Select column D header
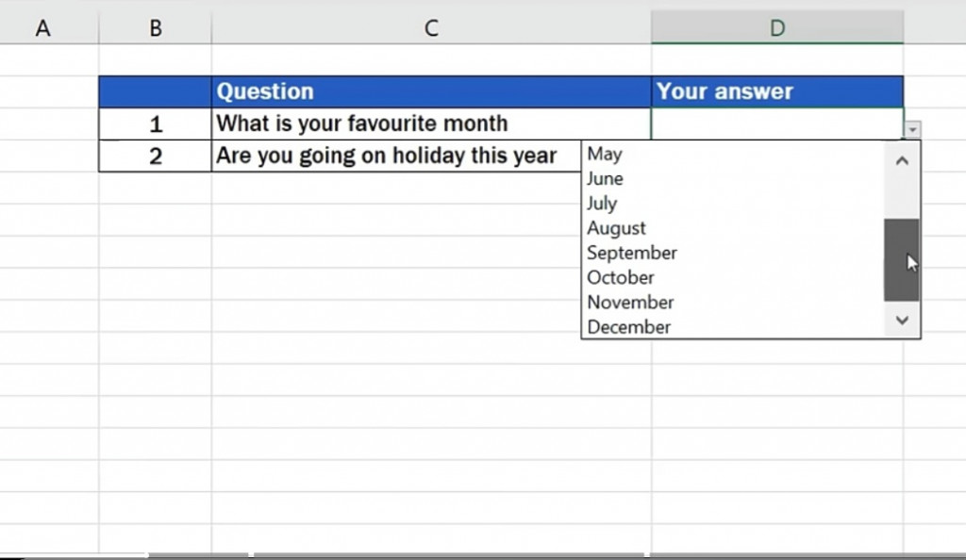 pyautogui.click(x=777, y=27)
